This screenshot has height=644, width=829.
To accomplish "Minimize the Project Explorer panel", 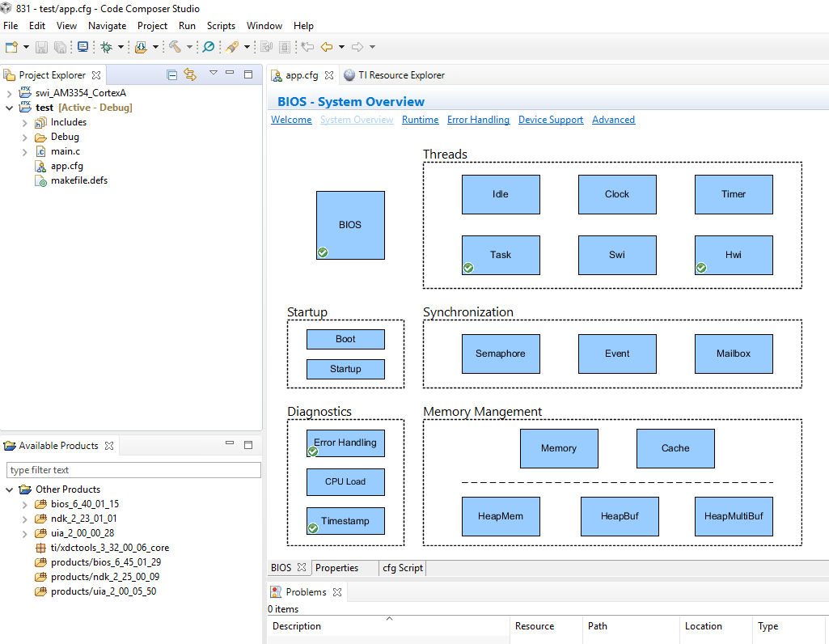I will [230, 73].
